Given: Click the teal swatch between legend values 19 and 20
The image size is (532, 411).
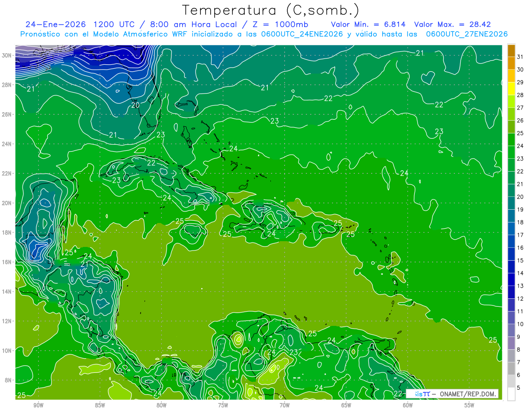Looking at the screenshot, I should click(x=511, y=203).
